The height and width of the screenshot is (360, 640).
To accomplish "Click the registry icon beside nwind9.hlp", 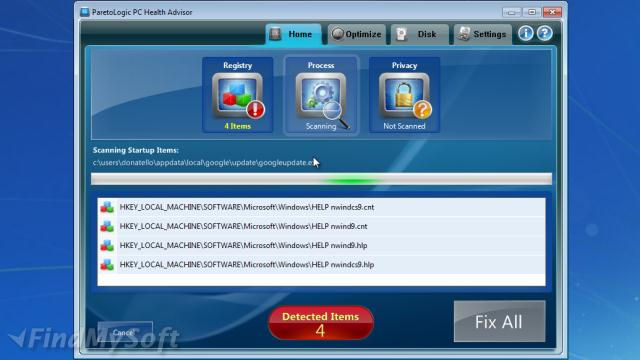I will pyautogui.click(x=107, y=245).
